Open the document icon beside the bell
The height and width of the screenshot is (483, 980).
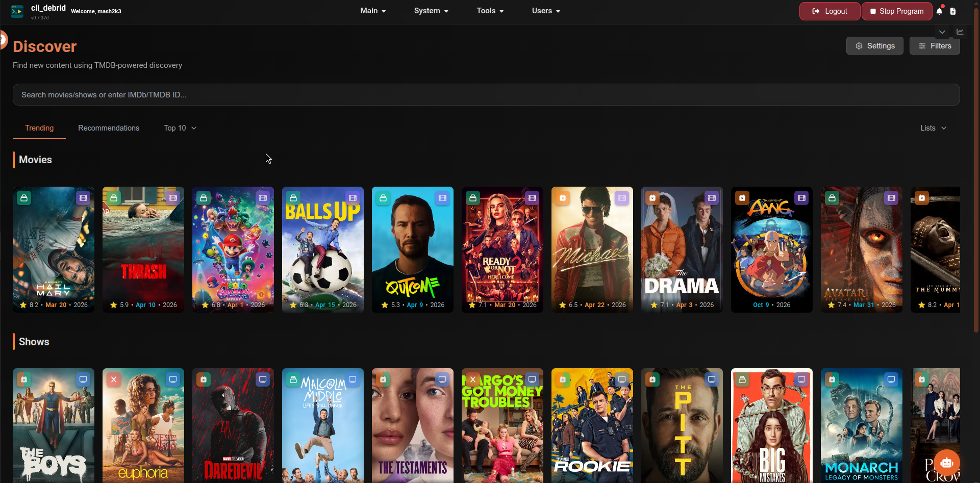tap(953, 11)
